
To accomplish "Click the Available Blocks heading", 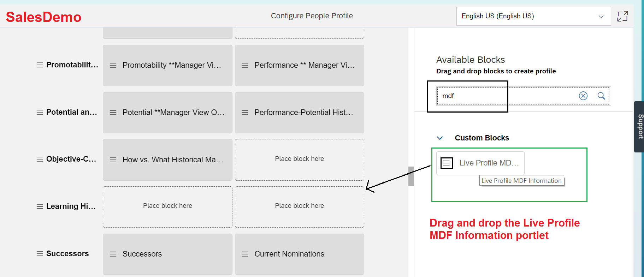I will click(471, 60).
